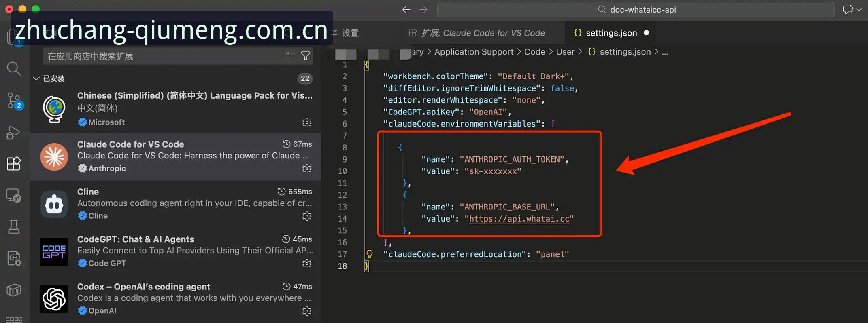The height and width of the screenshot is (323, 868).
Task: Click the Code GPT publisher name
Action: pos(107,263)
